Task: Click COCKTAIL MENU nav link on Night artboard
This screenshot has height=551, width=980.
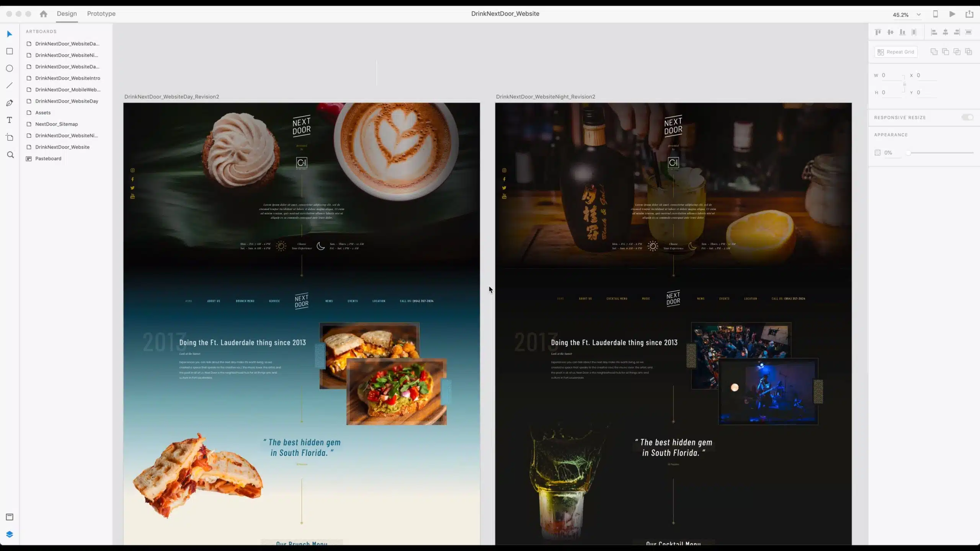Action: (617, 298)
